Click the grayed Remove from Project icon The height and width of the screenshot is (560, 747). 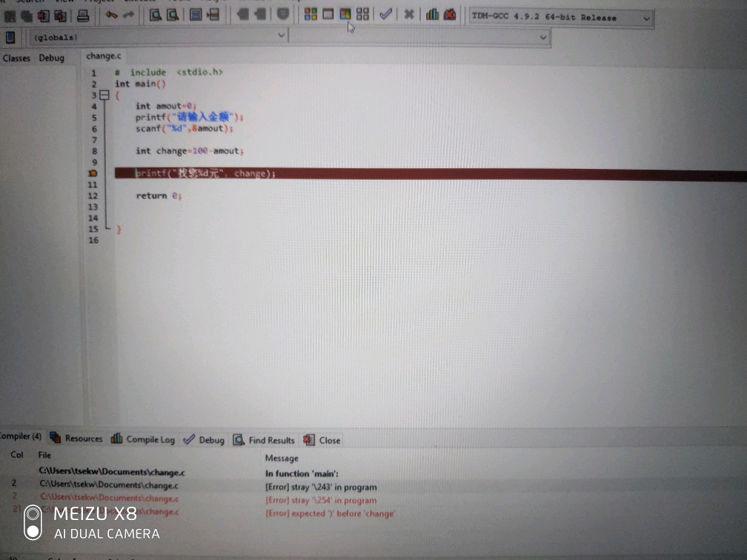(260, 14)
